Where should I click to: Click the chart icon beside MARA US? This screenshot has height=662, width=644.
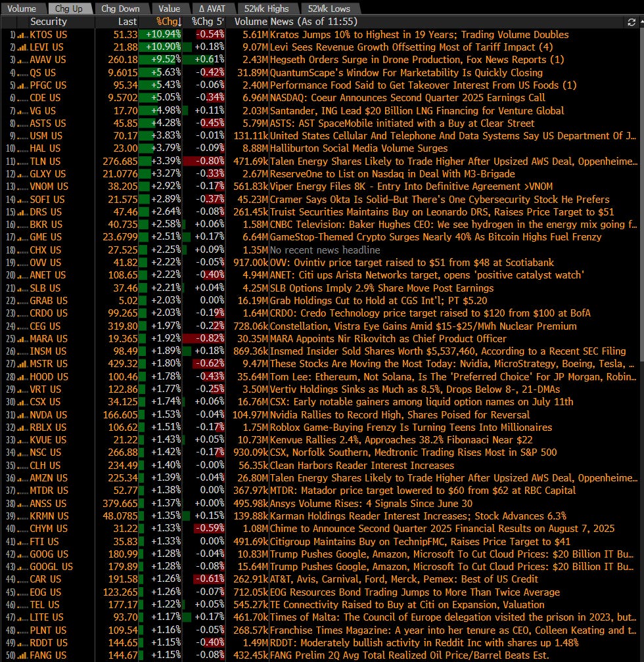(x=22, y=340)
